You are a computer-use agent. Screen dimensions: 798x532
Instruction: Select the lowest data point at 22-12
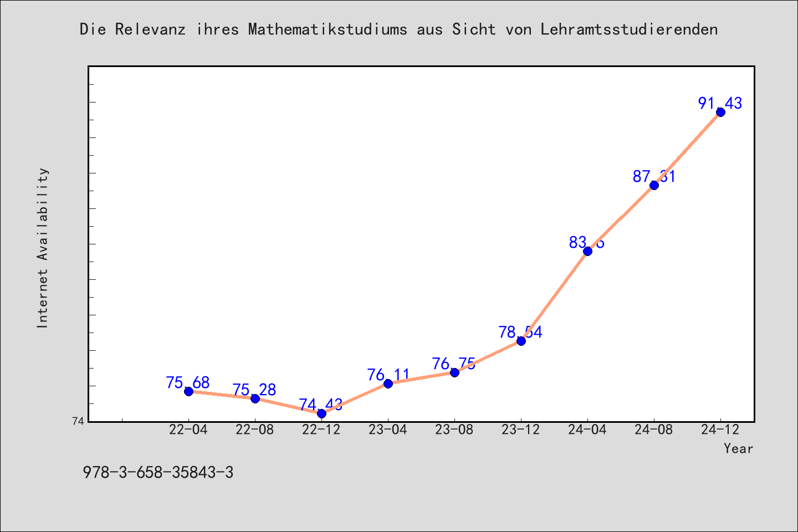321,413
